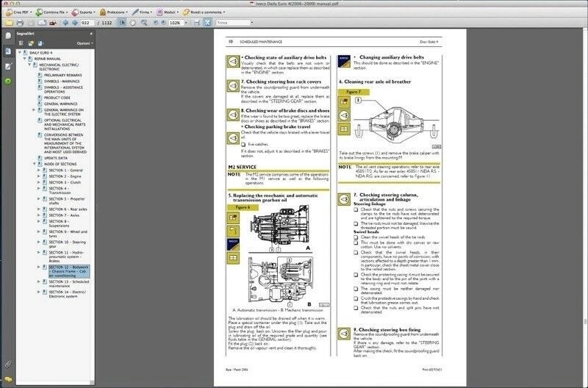Click the current page number field
The image size is (588, 388).
pos(87,23)
